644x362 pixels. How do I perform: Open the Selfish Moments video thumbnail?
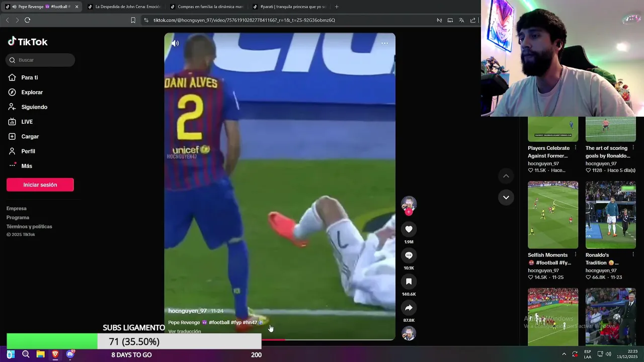(553, 215)
